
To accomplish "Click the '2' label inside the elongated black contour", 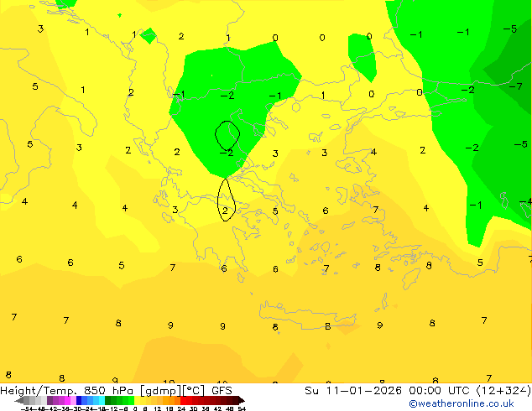I will pyautogui.click(x=225, y=211).
